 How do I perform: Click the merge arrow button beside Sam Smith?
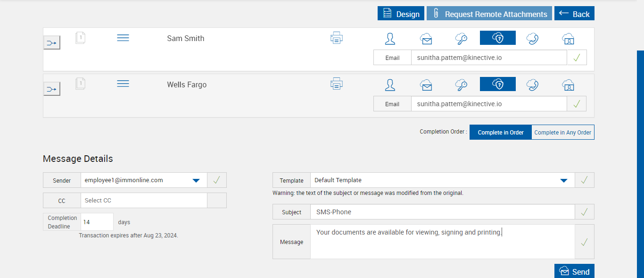(x=52, y=43)
